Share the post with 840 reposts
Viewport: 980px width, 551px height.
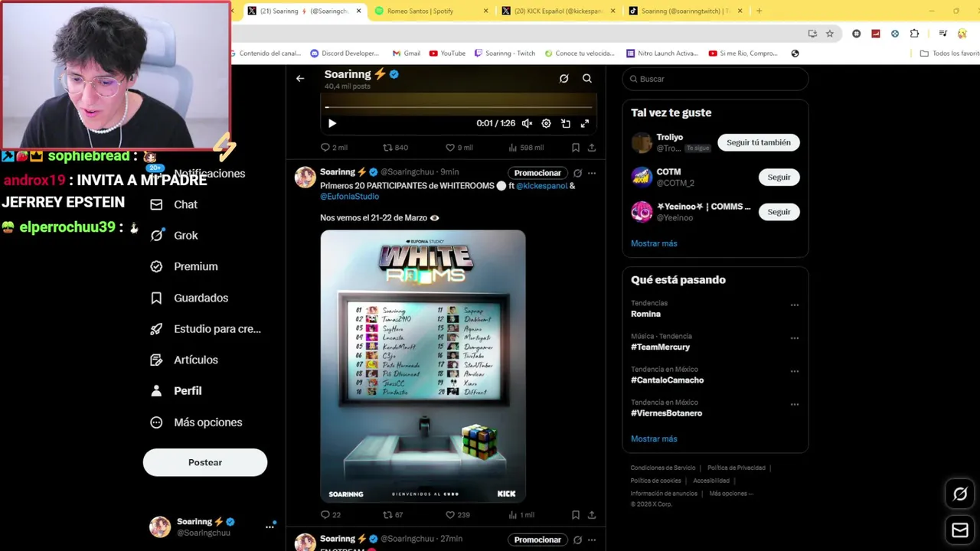coord(592,148)
